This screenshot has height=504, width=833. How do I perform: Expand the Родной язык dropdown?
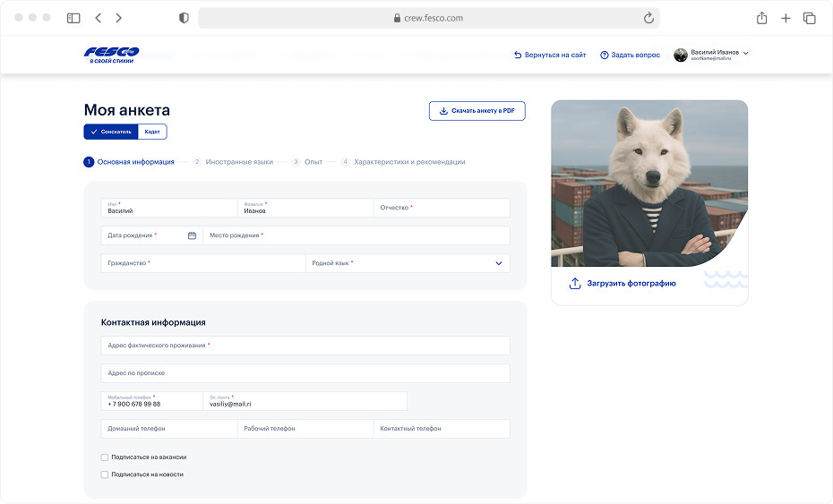499,263
